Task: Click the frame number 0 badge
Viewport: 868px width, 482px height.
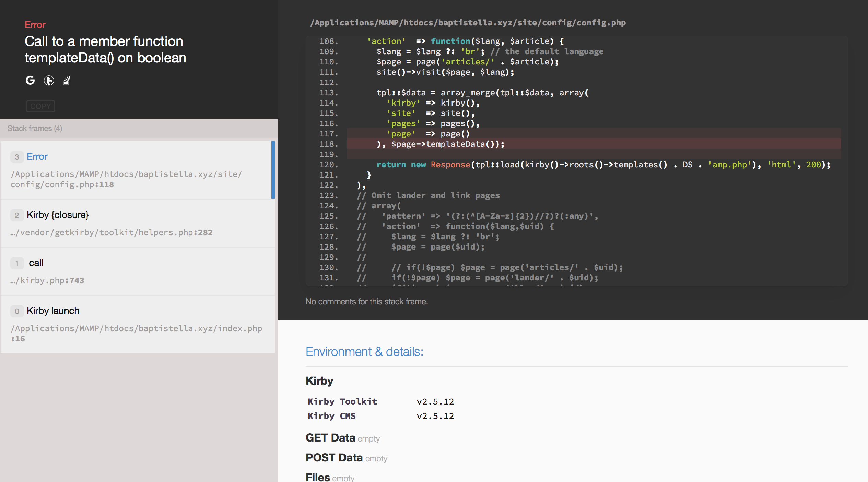Action: click(17, 311)
